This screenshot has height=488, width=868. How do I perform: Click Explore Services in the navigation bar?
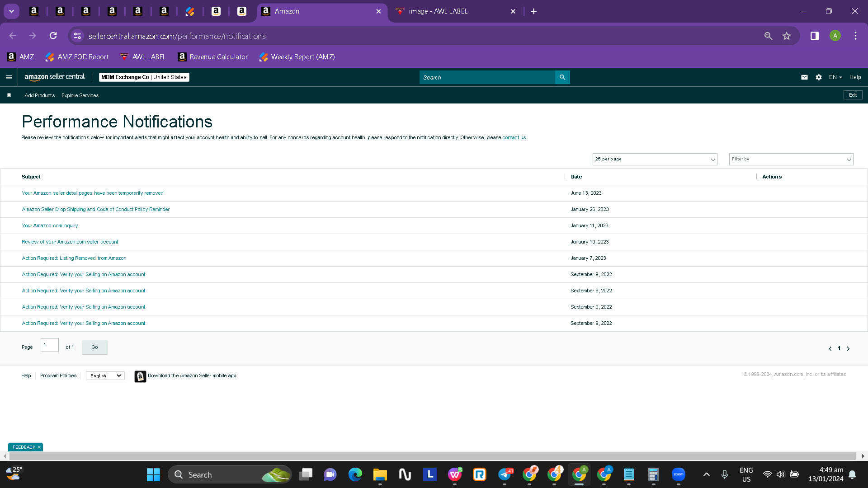click(80, 95)
